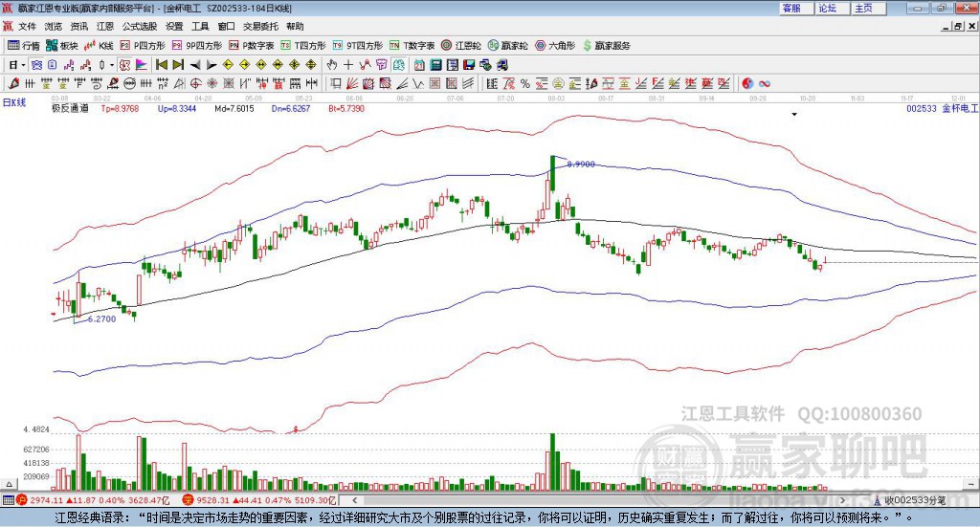Image resolution: width=980 pixels, height=527 pixels.
Task: Open the 工具 menu
Action: click(200, 26)
